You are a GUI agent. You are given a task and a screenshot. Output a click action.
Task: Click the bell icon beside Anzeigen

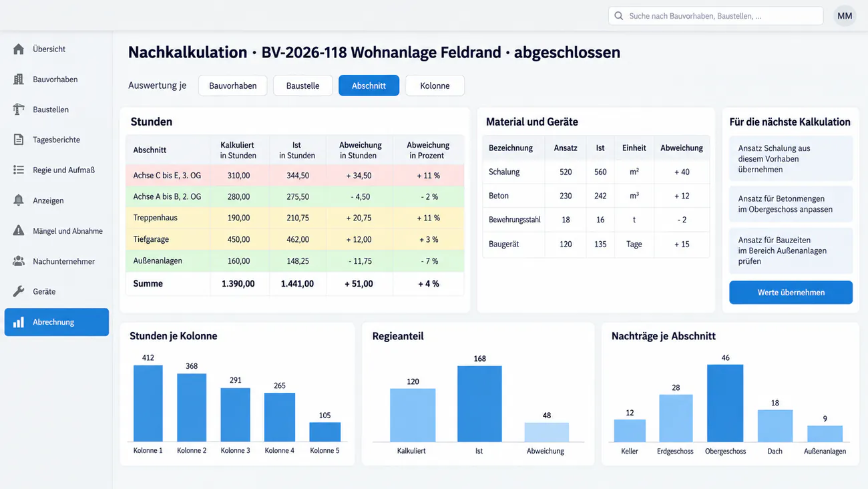click(19, 200)
